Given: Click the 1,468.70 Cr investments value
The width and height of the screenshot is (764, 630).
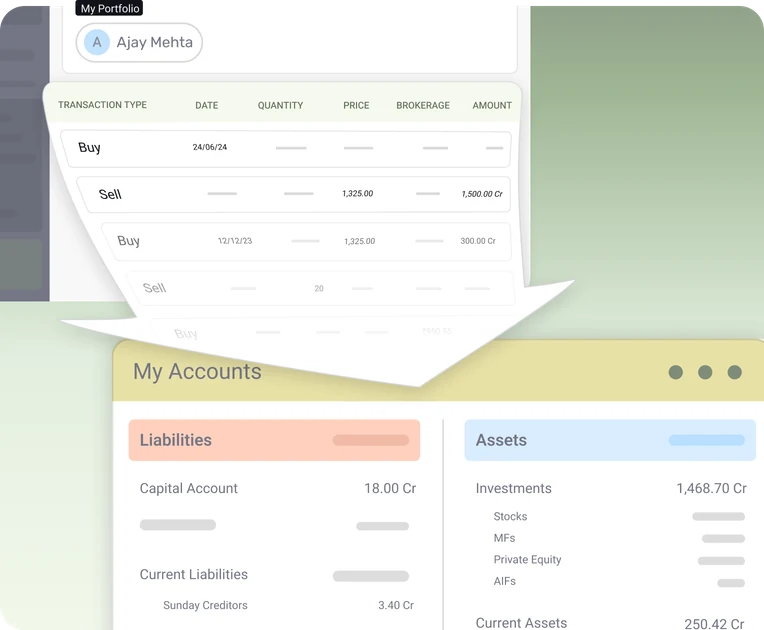Looking at the screenshot, I should (x=711, y=488).
